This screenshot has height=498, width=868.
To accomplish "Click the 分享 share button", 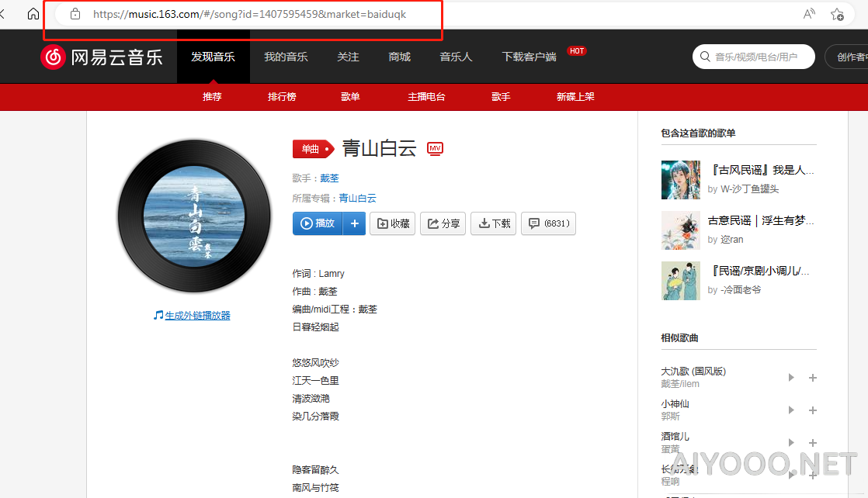I will (x=443, y=223).
